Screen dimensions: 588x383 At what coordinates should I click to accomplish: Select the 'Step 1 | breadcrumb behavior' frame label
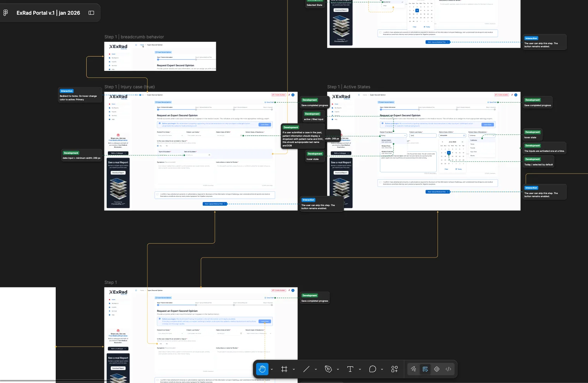tap(134, 37)
